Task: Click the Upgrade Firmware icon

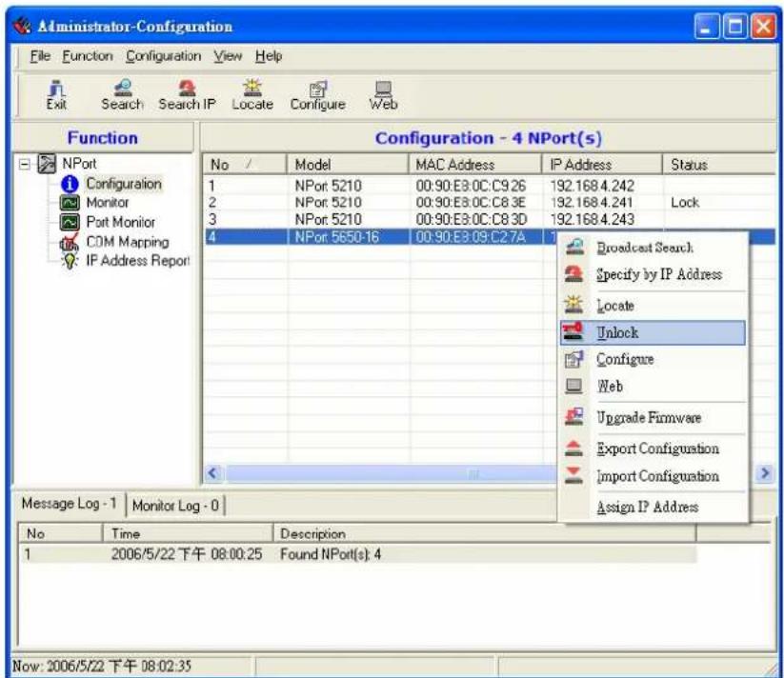Action: (x=574, y=417)
